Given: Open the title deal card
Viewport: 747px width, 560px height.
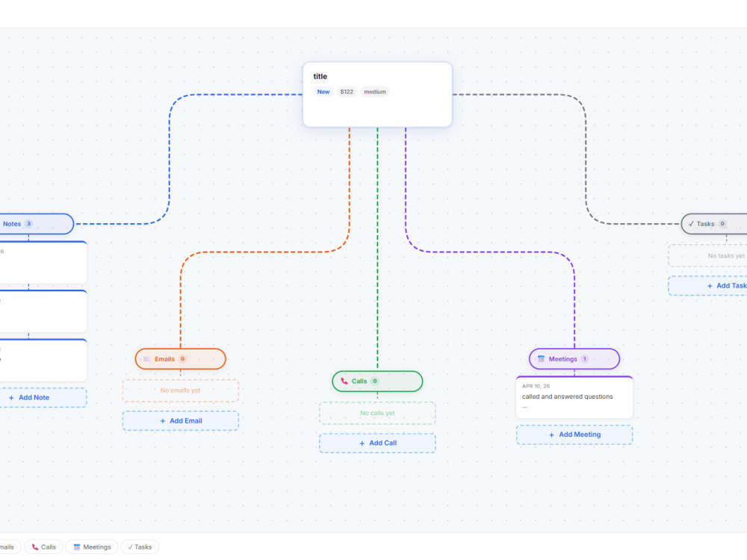Looking at the screenshot, I should point(377,94).
